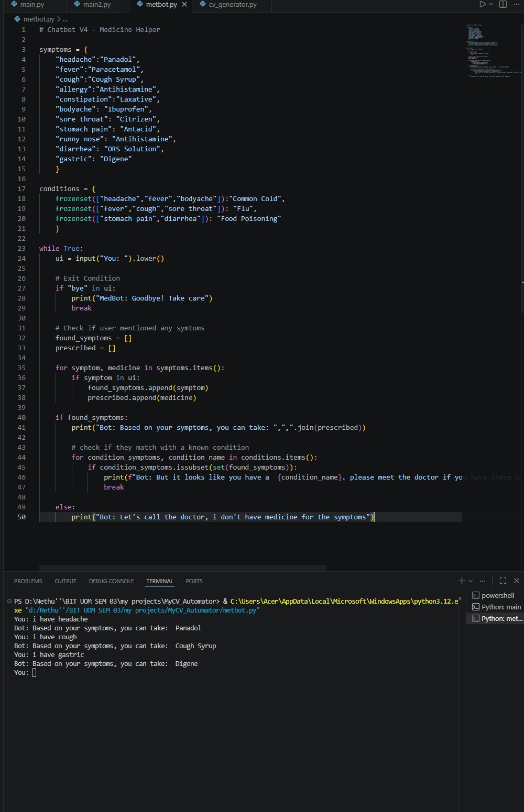Run the Python file with play icon

click(483, 4)
